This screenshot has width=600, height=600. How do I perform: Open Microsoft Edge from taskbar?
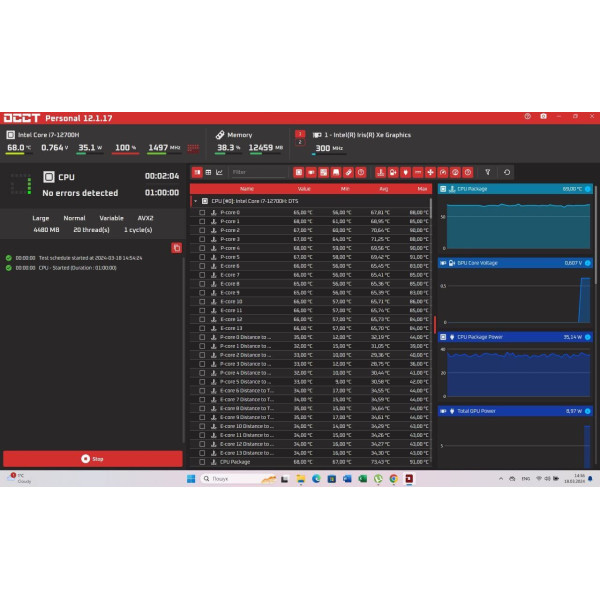click(316, 479)
